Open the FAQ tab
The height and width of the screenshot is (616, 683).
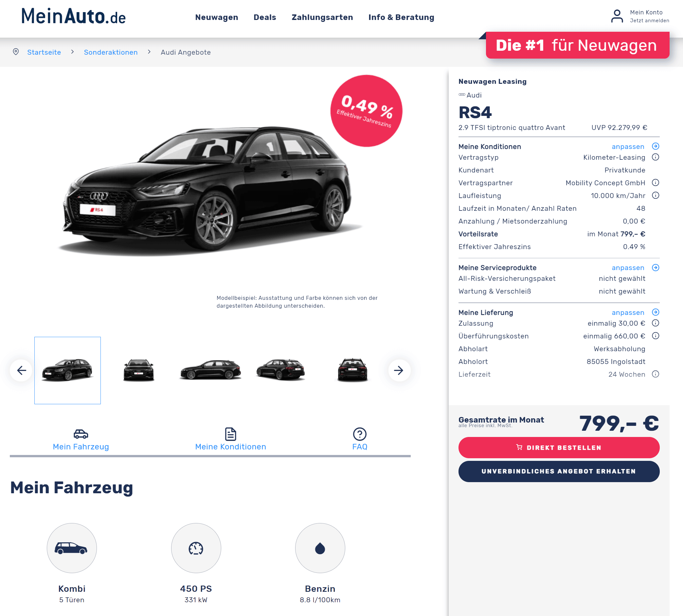(359, 439)
